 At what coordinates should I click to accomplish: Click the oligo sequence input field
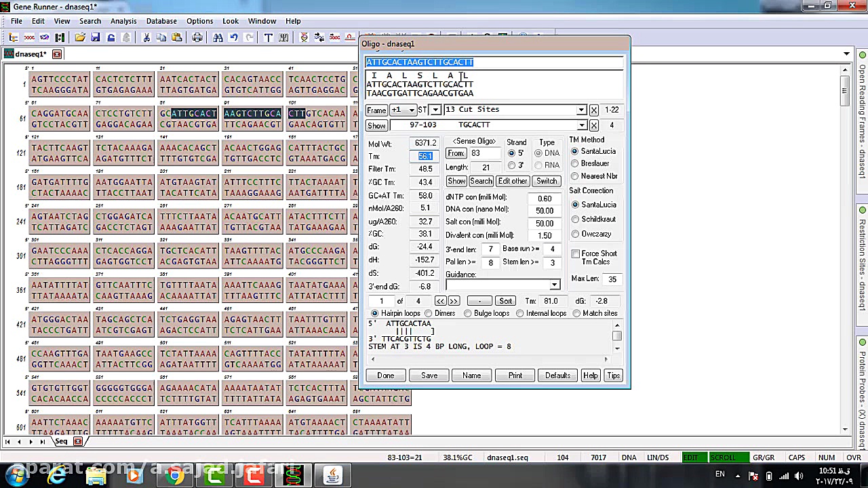pos(494,62)
